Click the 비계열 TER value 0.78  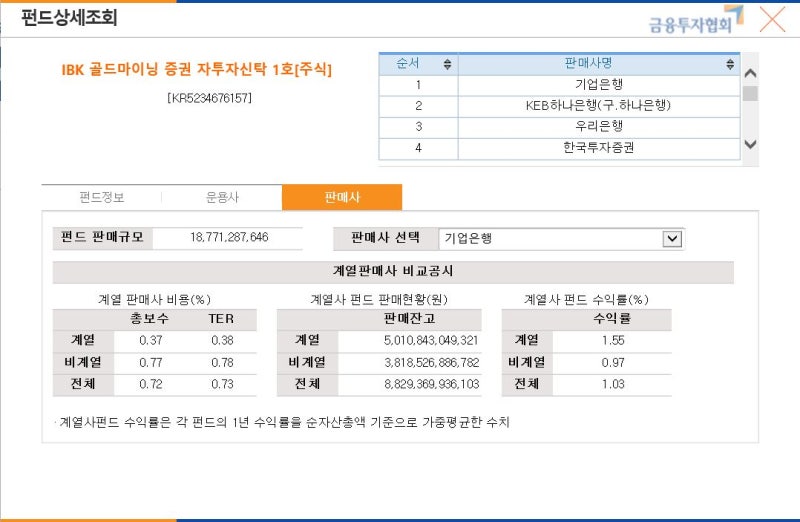point(222,363)
